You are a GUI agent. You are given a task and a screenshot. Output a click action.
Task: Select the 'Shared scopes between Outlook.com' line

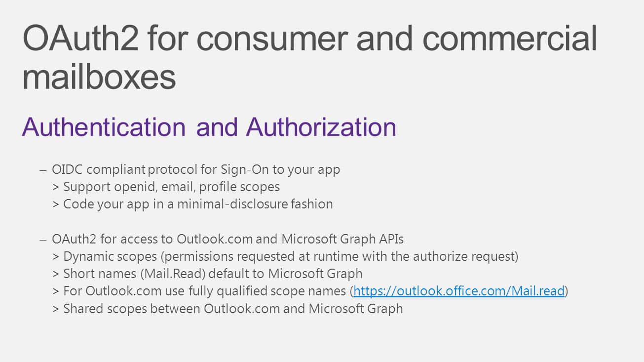[x=227, y=309]
